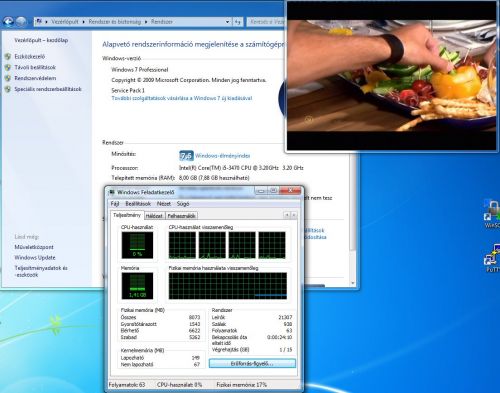The image size is (500, 393).
Task: Open the Nézet menu in Task Manager
Action: point(164,204)
